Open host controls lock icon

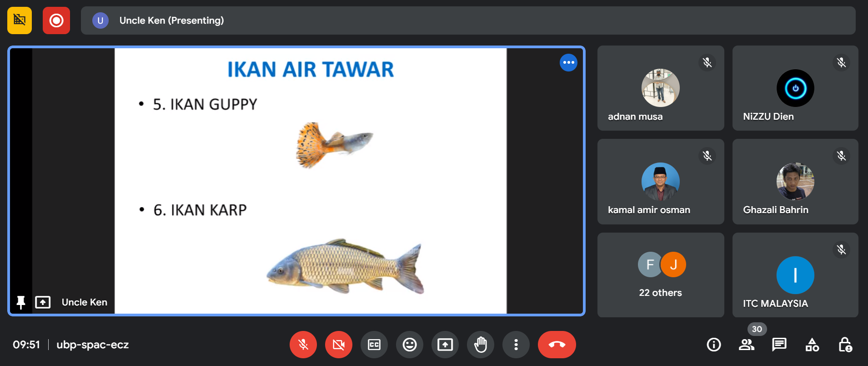pos(845,345)
